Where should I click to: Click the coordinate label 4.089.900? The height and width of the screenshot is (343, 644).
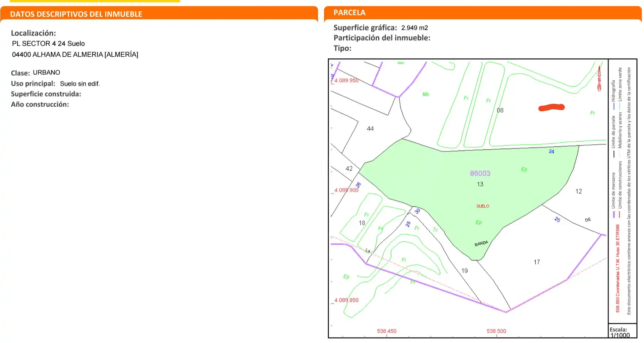click(346, 190)
